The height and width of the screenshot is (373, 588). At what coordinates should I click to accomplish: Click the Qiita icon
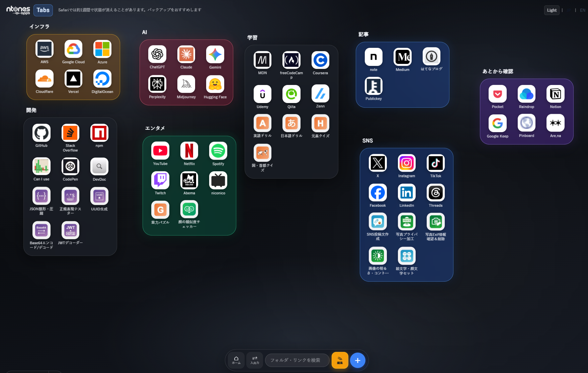(291, 94)
